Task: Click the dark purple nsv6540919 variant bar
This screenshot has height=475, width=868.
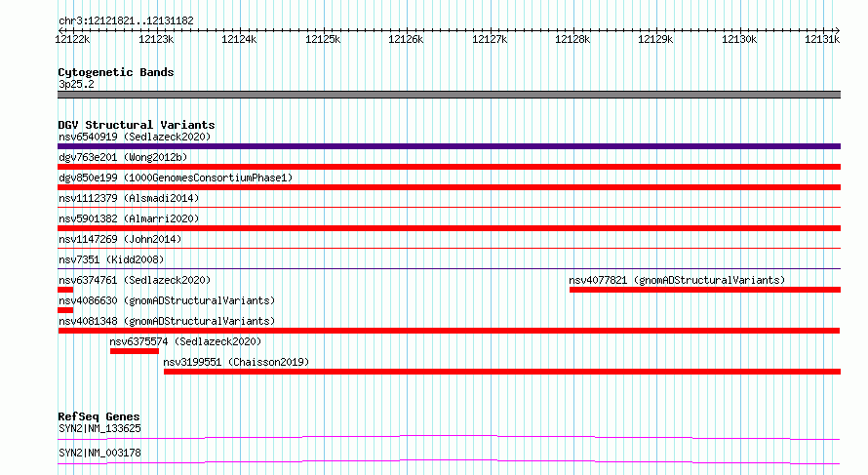Action: tap(449, 146)
